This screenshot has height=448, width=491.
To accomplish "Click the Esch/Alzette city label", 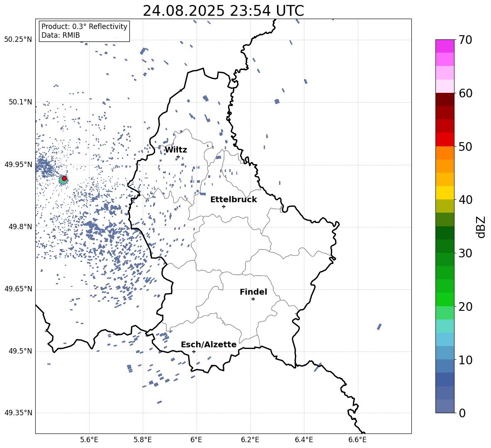I will 209,344.
